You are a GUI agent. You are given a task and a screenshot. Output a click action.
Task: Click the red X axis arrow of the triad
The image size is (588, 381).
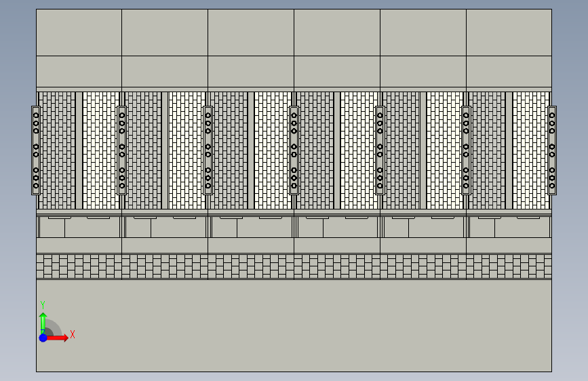57,338
